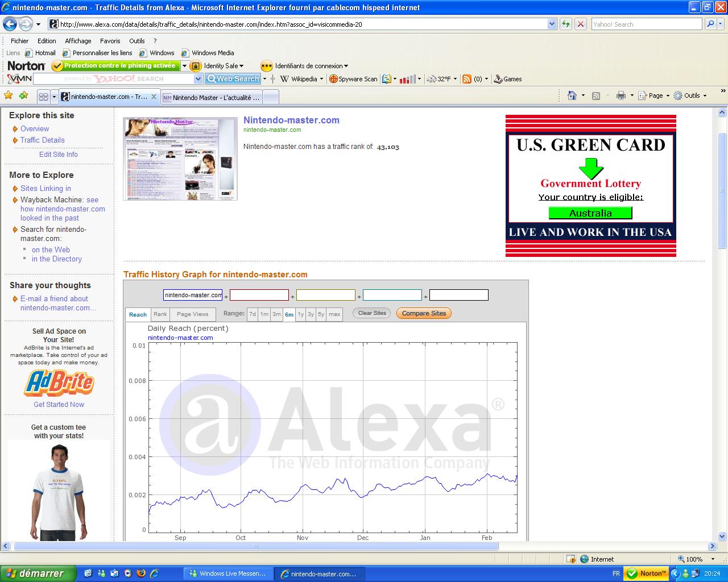Open the Affichage menu

(78, 41)
